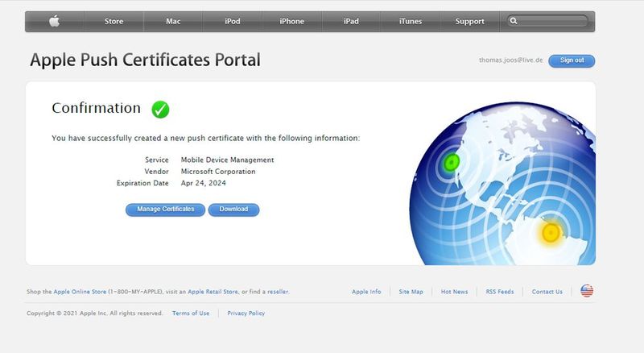Viewport: 644px width, 353px height.
Task: Sign out of the portal
Action: [x=572, y=60]
